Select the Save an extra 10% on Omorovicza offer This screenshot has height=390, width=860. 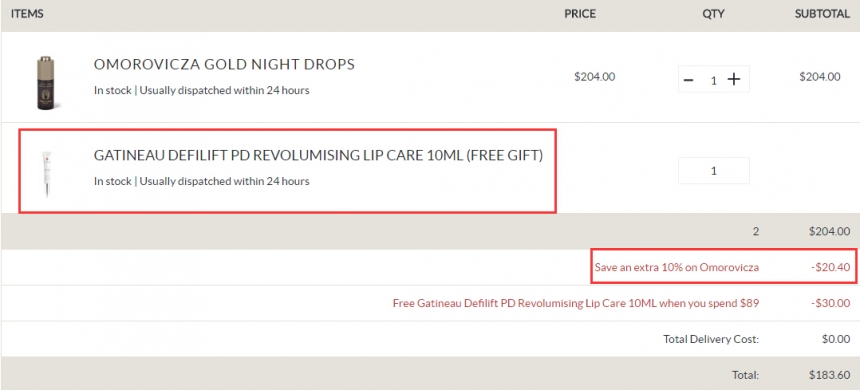pos(677,268)
